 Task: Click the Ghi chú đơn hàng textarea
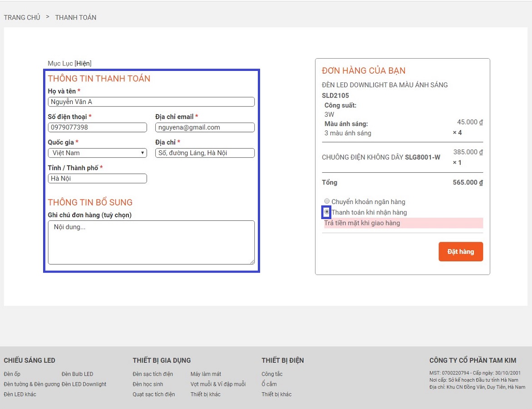151,242
